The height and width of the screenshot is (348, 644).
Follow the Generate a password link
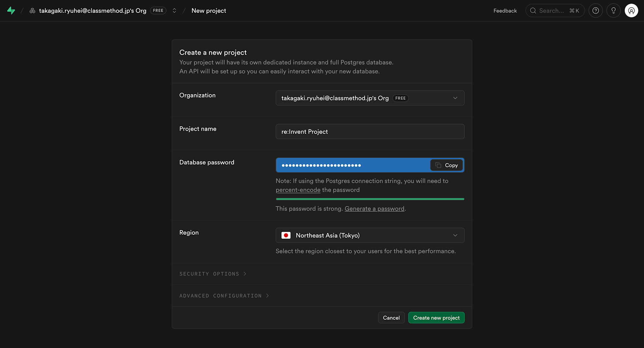pos(374,209)
